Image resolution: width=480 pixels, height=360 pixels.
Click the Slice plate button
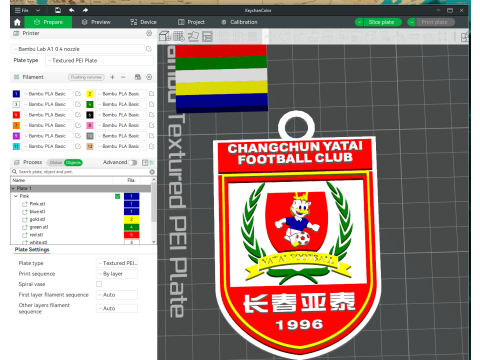(382, 22)
